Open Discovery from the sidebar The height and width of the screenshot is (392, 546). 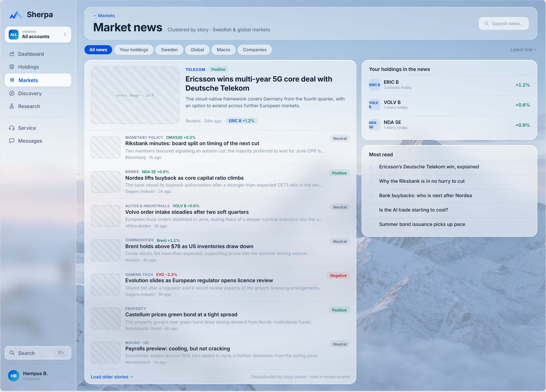(38, 93)
